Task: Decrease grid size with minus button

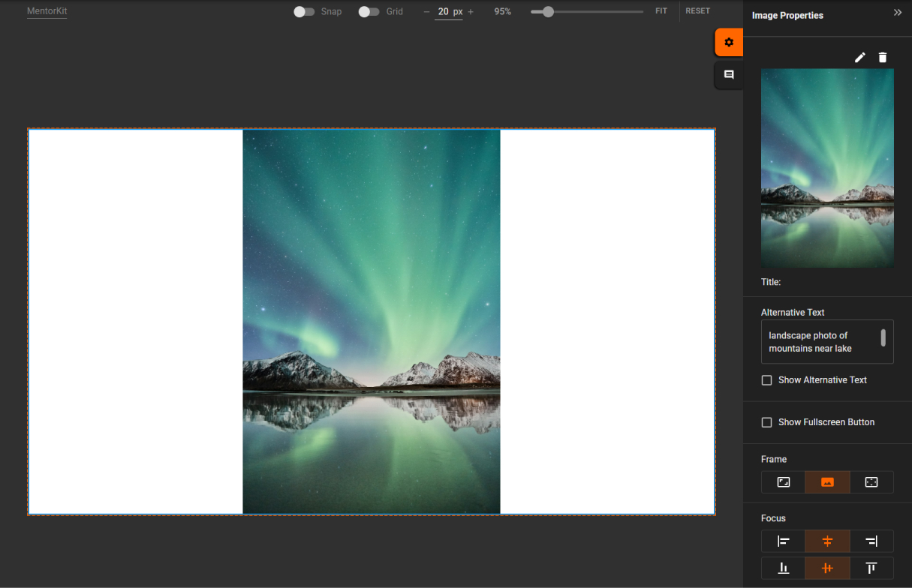Action: point(426,11)
